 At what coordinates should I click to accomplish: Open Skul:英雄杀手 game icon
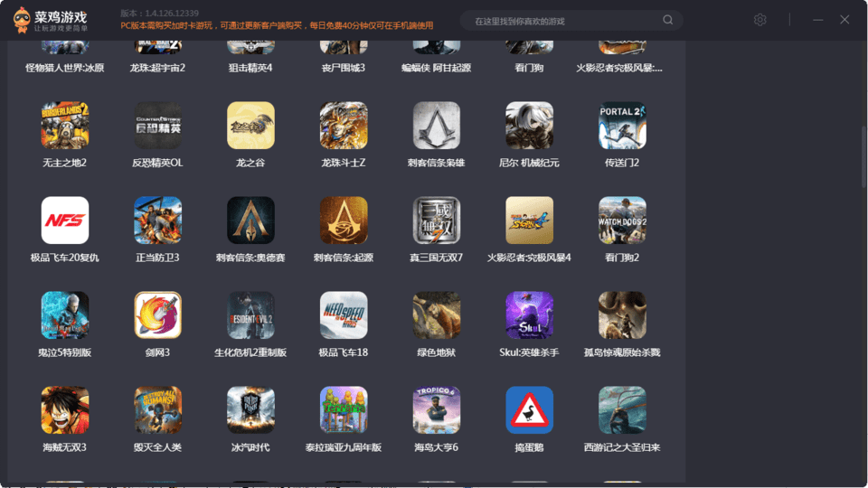pyautogui.click(x=529, y=314)
